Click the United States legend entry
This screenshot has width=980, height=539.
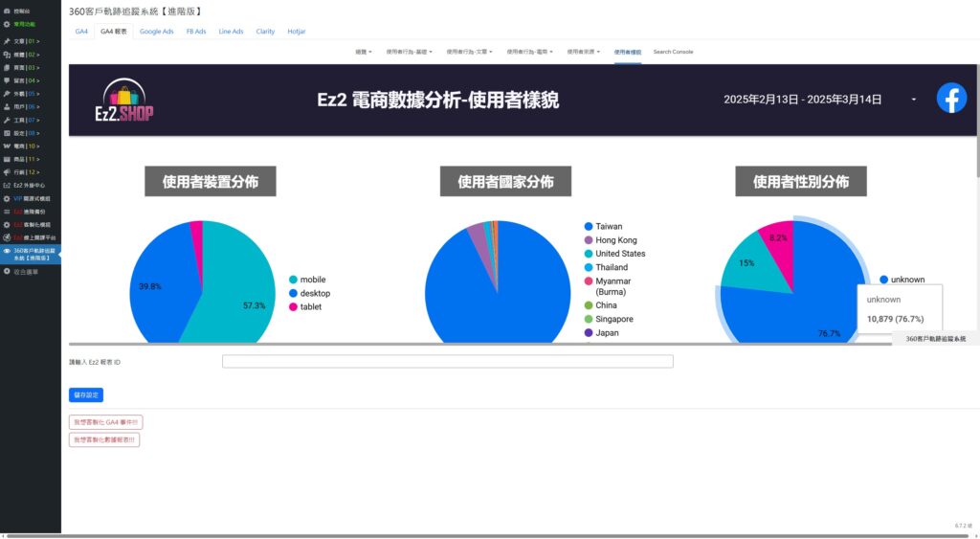click(x=614, y=254)
